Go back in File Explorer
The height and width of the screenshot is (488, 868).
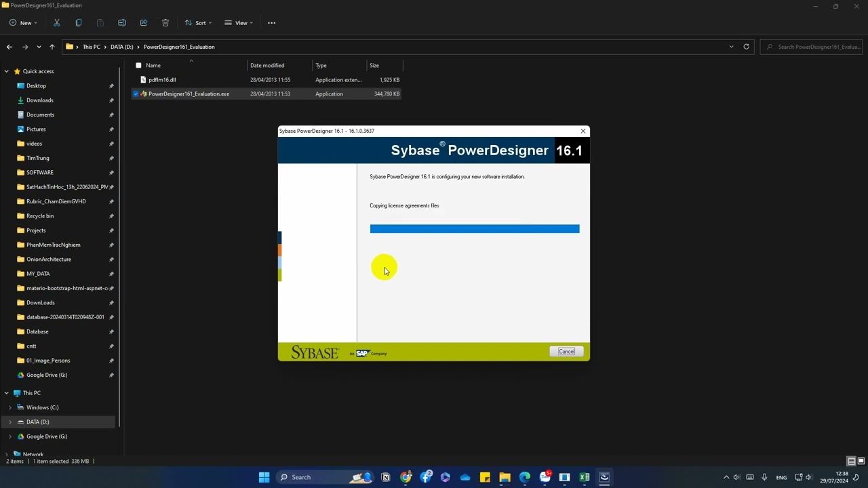tap(9, 47)
